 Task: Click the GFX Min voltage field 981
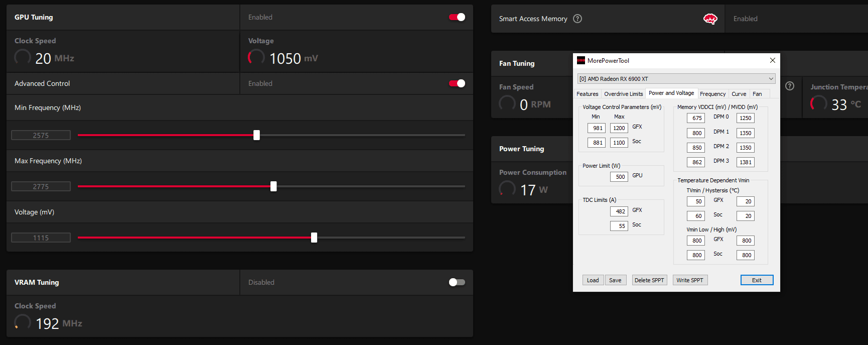click(597, 128)
